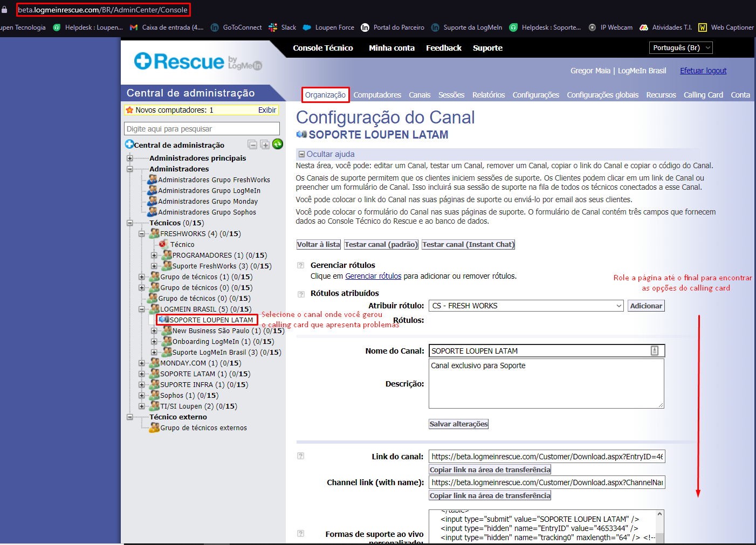The image size is (756, 545).
Task: Expand the Administradores principais node
Action: 129,158
